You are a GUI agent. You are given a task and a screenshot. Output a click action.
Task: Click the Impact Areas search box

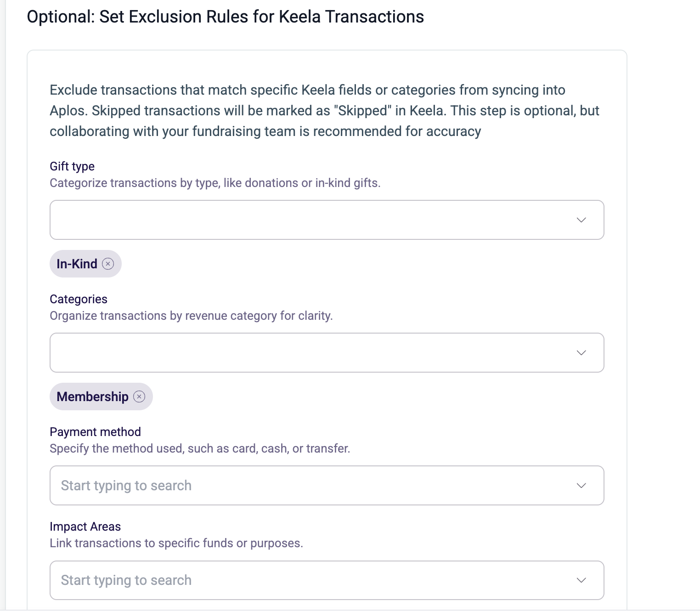coord(327,580)
